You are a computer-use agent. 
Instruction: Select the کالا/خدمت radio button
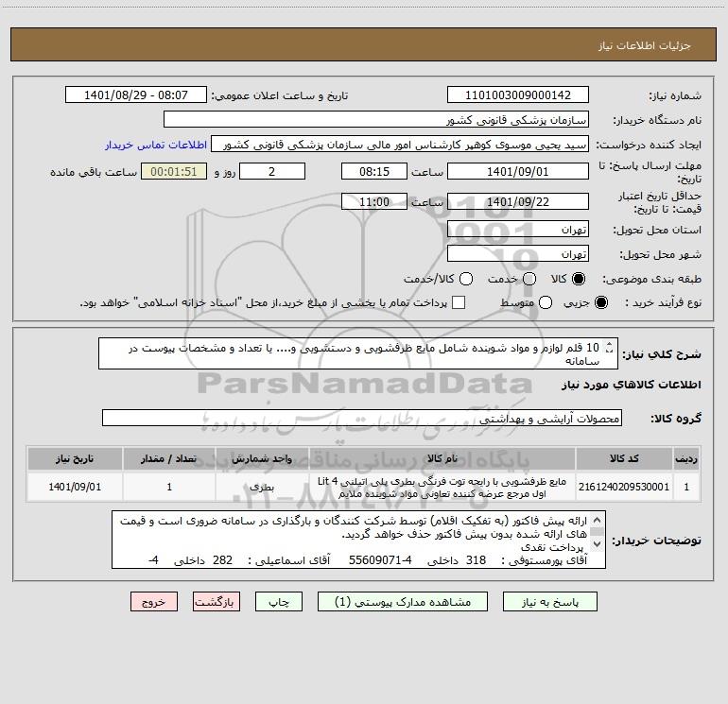(466, 279)
